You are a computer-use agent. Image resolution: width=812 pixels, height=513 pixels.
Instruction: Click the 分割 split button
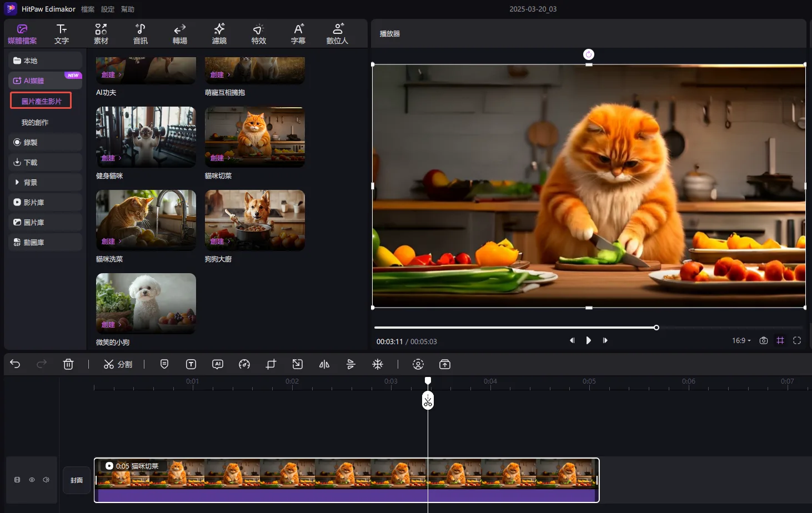[x=118, y=364]
